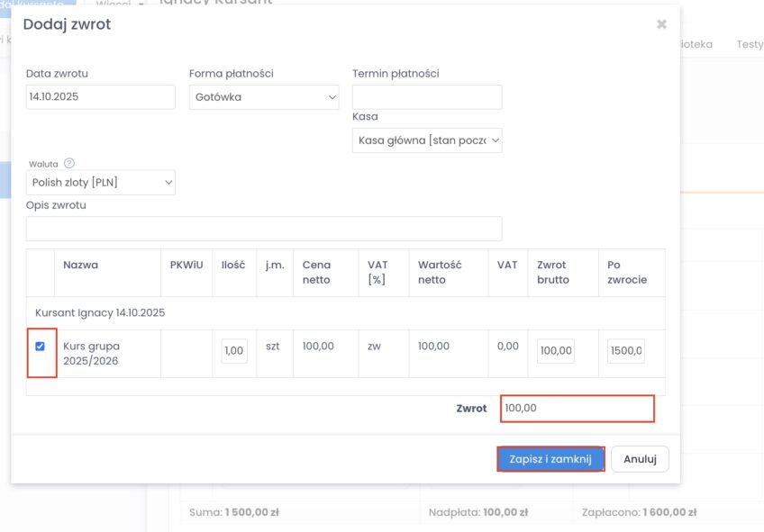This screenshot has height=532, width=764.
Task: Click the Zwrot brutto amount field
Action: (555, 351)
